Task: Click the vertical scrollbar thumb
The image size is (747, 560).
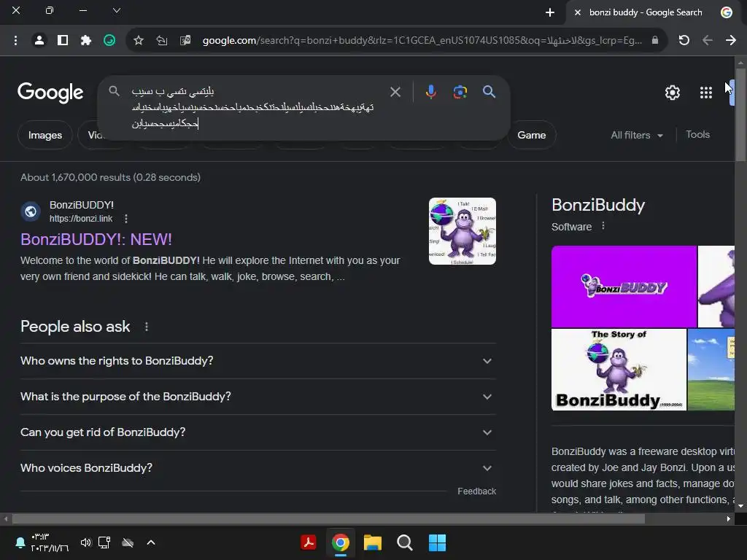Action: (740, 114)
